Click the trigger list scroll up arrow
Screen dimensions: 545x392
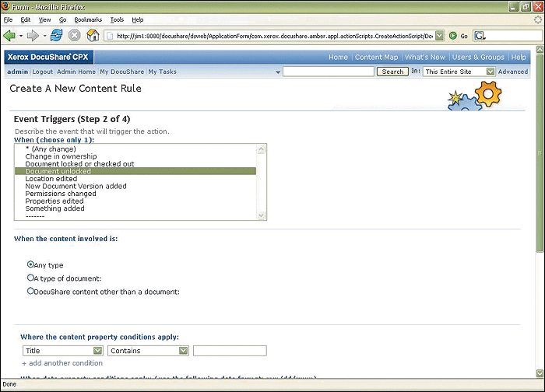coord(261,149)
